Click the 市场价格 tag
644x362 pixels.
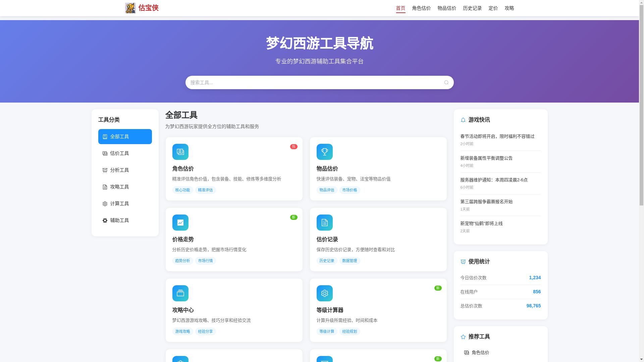350,190
